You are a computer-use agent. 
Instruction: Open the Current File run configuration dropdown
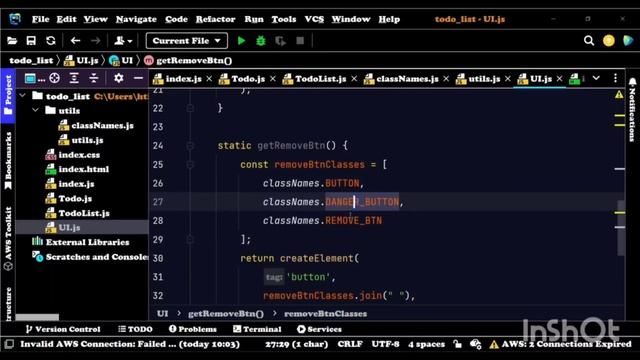(186, 41)
